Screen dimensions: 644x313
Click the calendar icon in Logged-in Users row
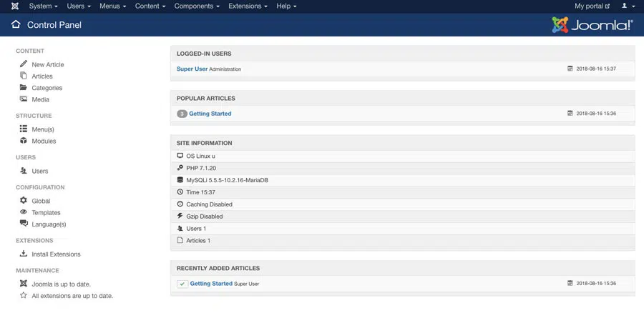click(x=570, y=69)
